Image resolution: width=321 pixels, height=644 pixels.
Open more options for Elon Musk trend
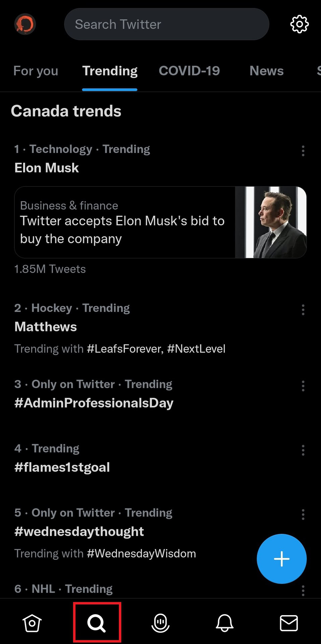(303, 151)
